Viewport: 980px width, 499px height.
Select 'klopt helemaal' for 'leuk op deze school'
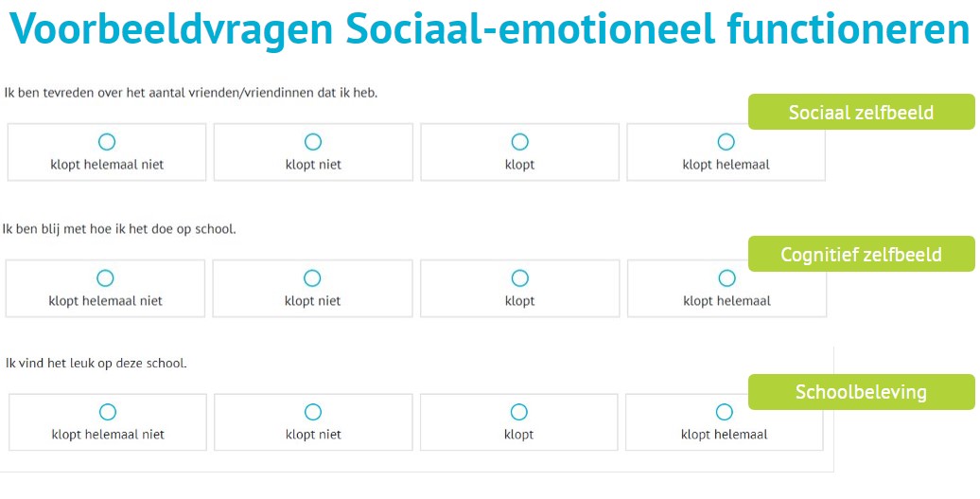click(x=724, y=412)
